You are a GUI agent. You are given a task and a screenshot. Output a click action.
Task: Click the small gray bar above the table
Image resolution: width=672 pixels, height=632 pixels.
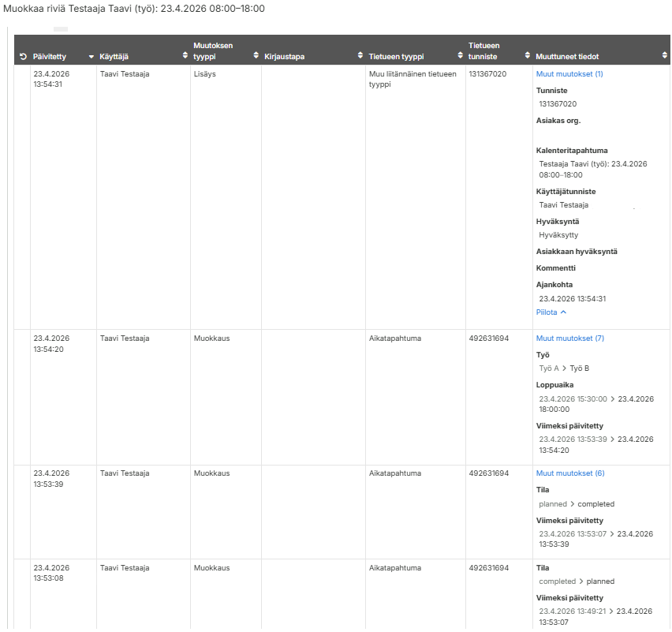coord(61,29)
